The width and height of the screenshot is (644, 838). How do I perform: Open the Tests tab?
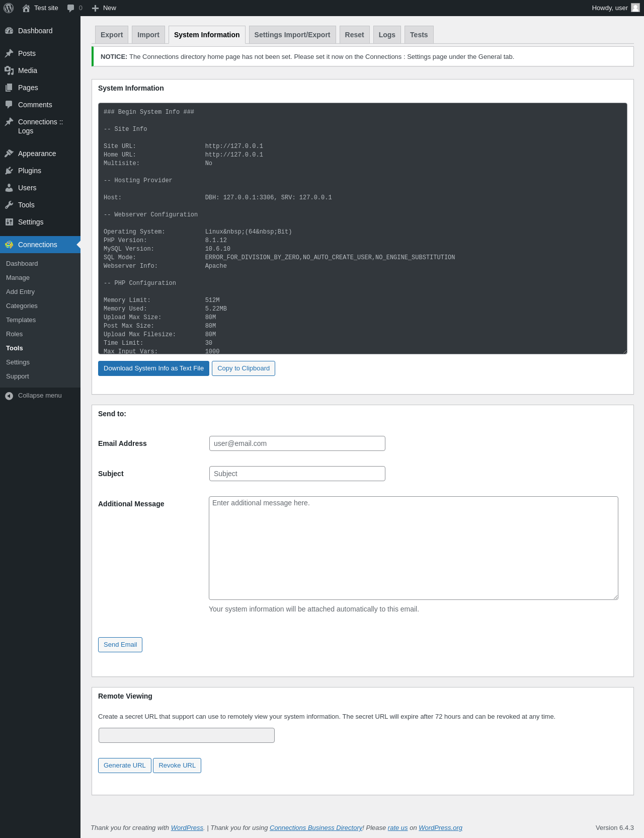tap(419, 35)
